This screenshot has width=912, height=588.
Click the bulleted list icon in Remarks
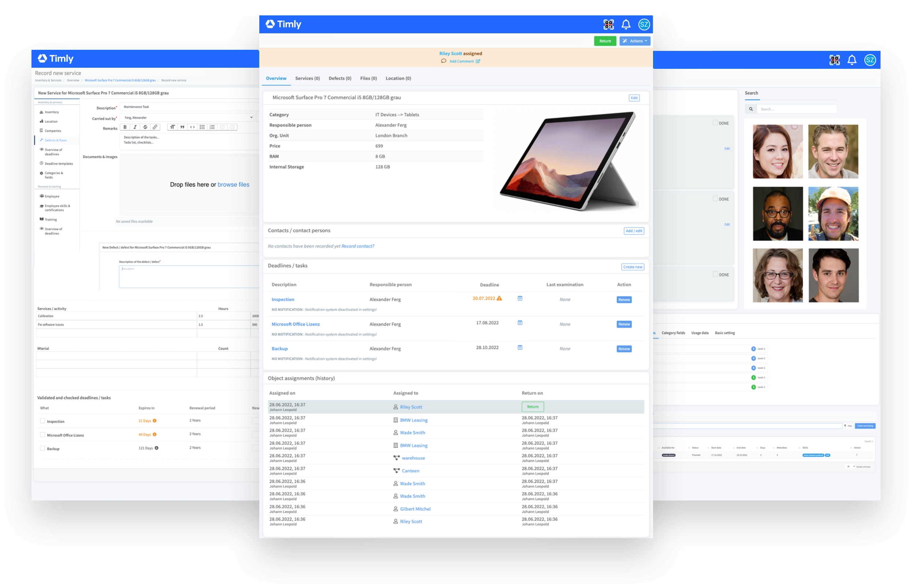tap(202, 127)
